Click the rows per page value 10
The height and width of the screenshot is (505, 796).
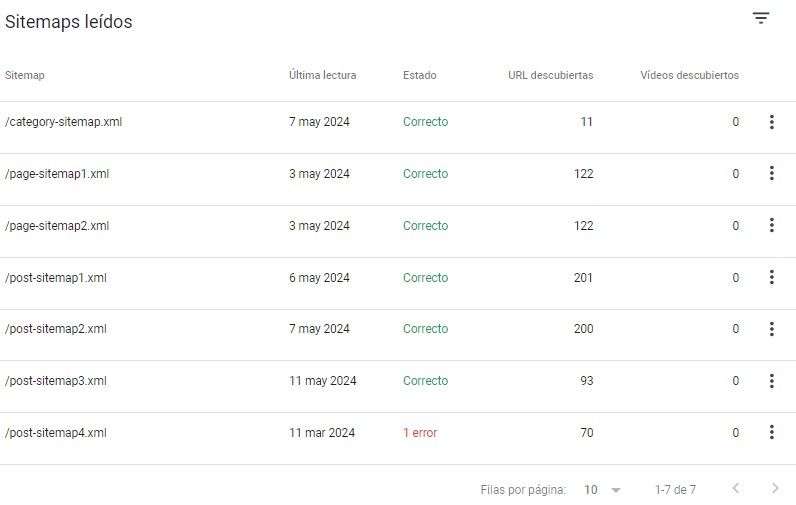(590, 490)
